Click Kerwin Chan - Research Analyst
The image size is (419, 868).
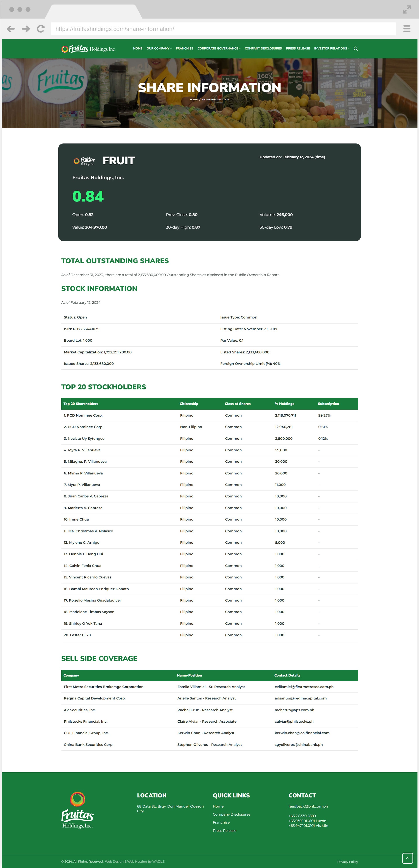coord(206,733)
